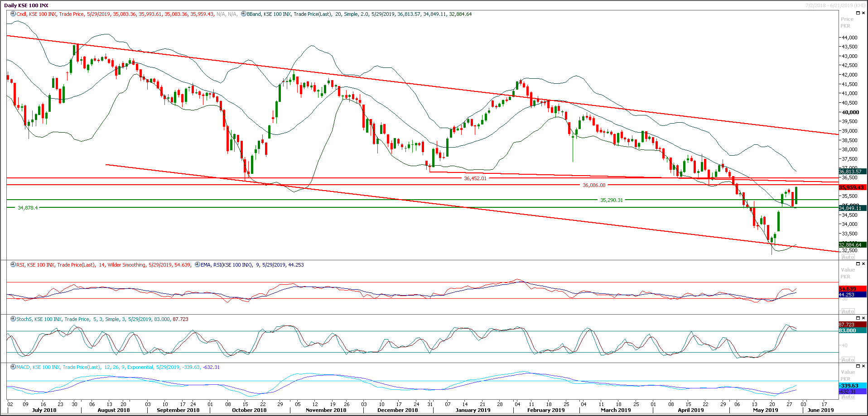This screenshot has width=868, height=416.
Task: Open the Cndl indicator properties icon
Action: click(x=12, y=14)
